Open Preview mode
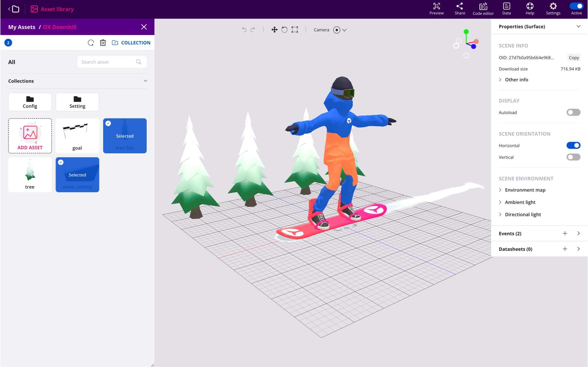This screenshot has height=367, width=588. (436, 9)
